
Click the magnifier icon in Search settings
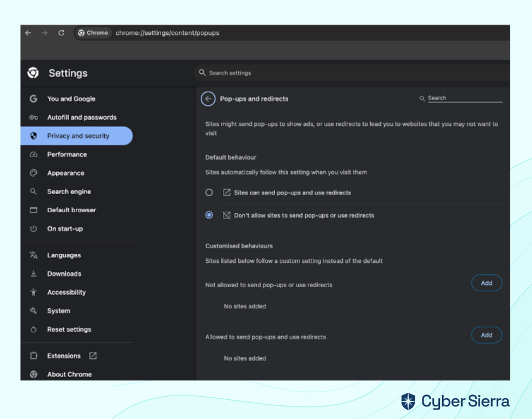[202, 73]
